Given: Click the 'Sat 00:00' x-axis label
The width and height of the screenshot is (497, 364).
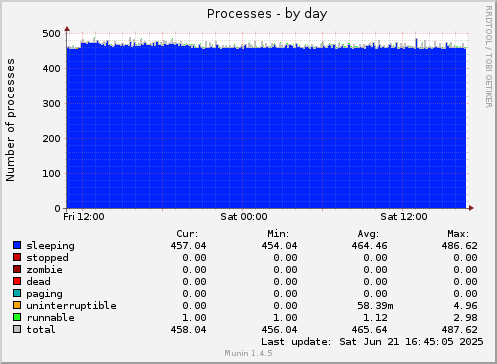Looking at the screenshot, I should [x=244, y=217].
